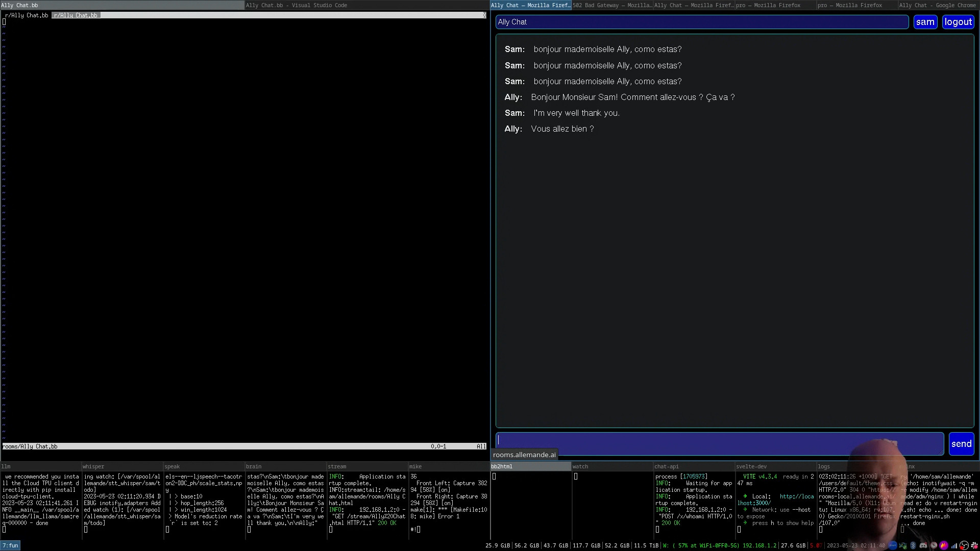
Task: Select the first pro Mozilla Firefox window tab
Action: (x=775, y=5)
